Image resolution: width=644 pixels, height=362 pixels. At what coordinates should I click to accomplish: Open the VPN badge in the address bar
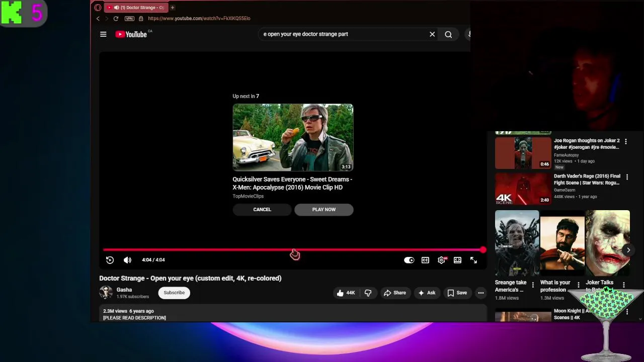coord(129,19)
